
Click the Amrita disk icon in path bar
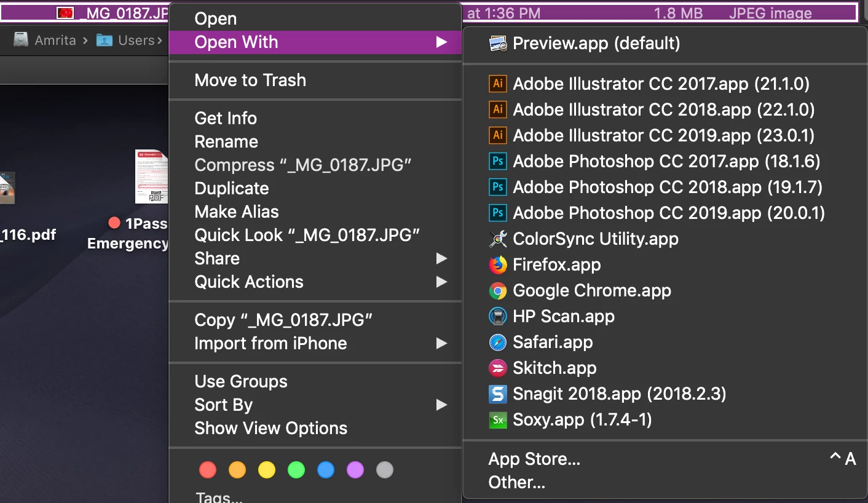click(x=21, y=40)
